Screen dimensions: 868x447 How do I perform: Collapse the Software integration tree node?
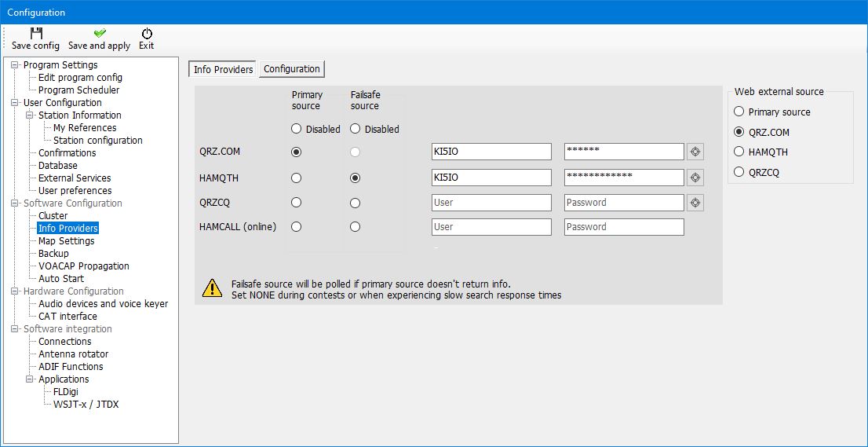tap(15, 329)
